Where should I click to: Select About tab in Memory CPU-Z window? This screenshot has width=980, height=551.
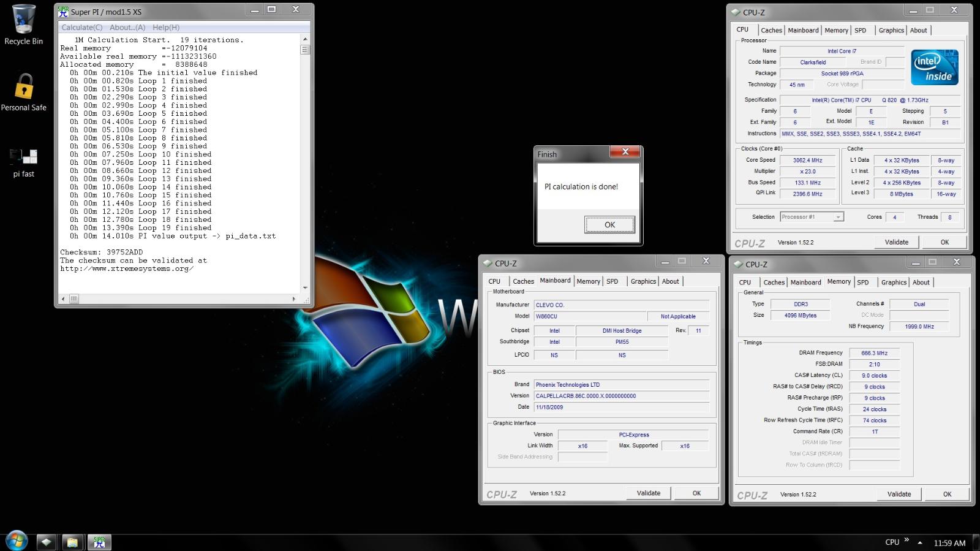tap(921, 283)
